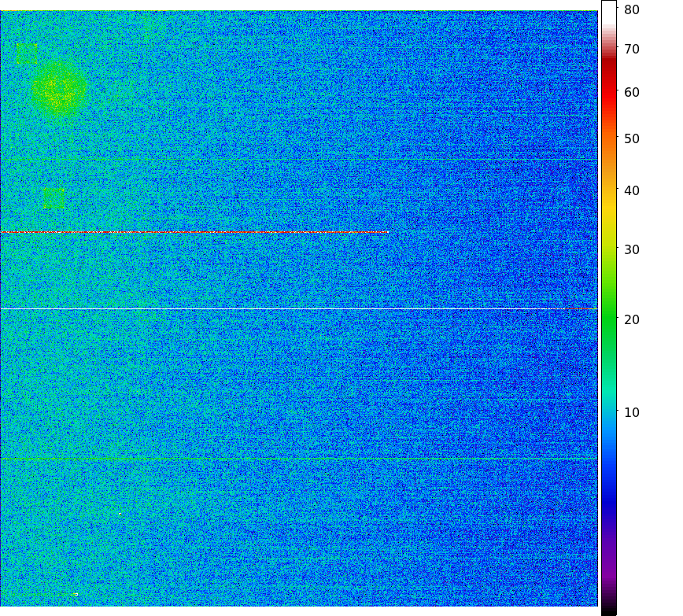Click the colorbar tick label 70

point(631,49)
